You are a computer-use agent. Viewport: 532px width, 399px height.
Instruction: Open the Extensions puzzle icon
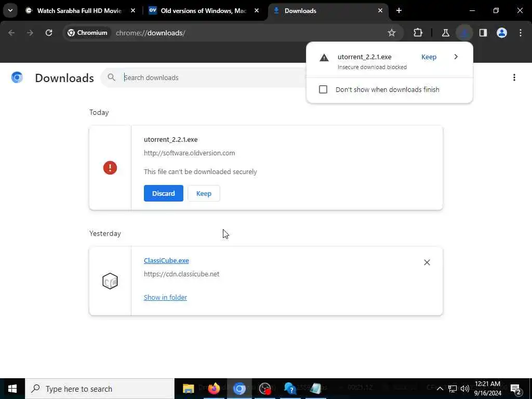[418, 33]
